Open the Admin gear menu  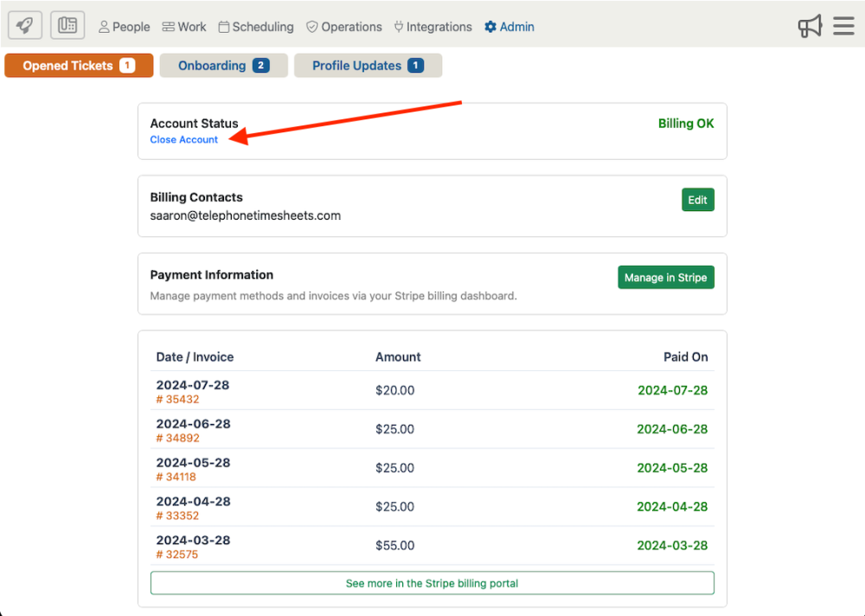point(509,27)
